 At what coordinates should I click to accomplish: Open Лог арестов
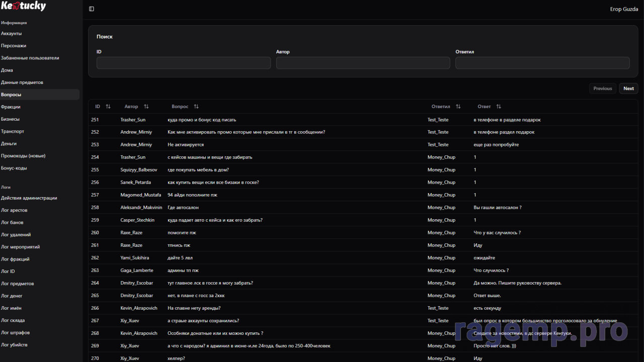pos(14,210)
